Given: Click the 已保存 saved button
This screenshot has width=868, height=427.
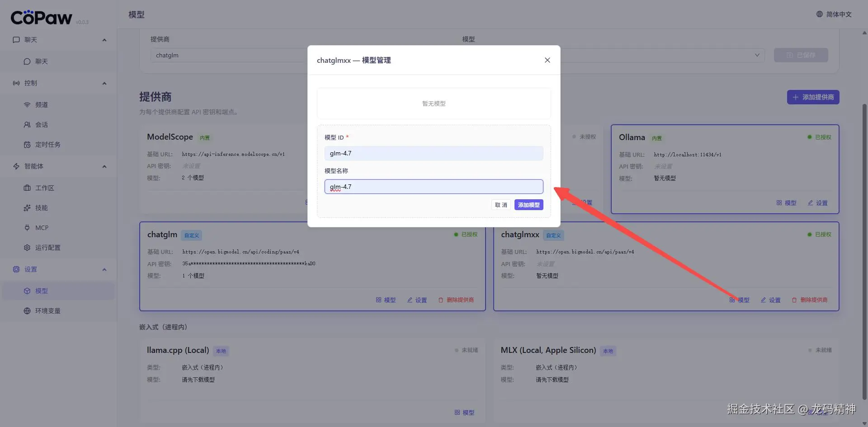Looking at the screenshot, I should coord(801,55).
